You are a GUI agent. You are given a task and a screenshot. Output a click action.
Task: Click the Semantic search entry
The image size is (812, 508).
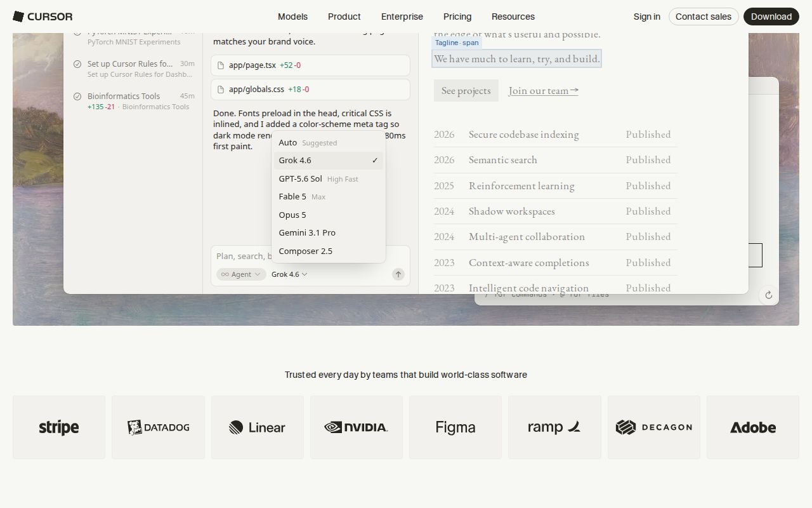point(556,160)
